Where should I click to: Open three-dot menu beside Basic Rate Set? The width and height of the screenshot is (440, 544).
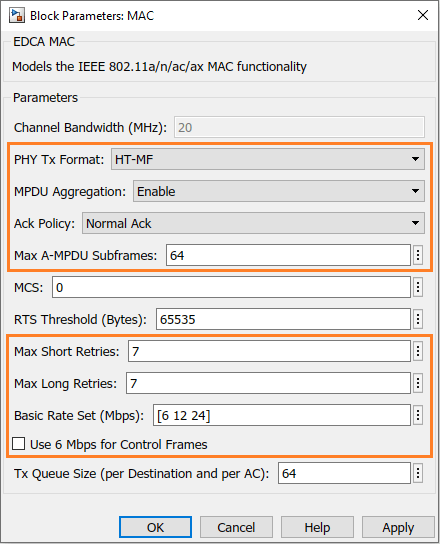pyautogui.click(x=418, y=415)
